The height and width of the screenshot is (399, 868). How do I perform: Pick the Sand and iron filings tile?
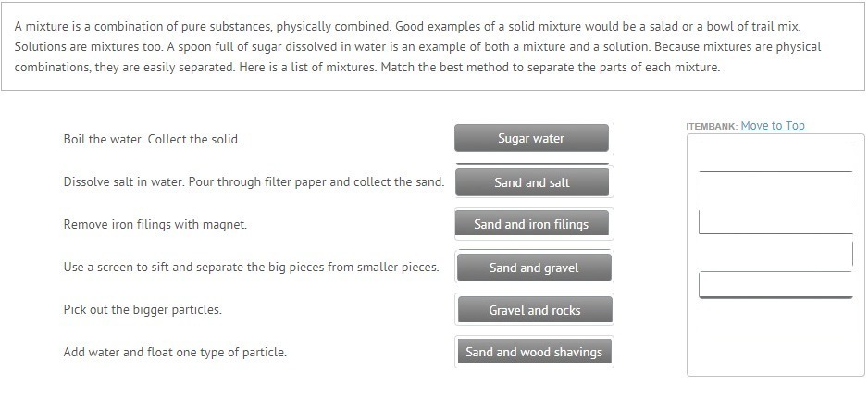(531, 224)
